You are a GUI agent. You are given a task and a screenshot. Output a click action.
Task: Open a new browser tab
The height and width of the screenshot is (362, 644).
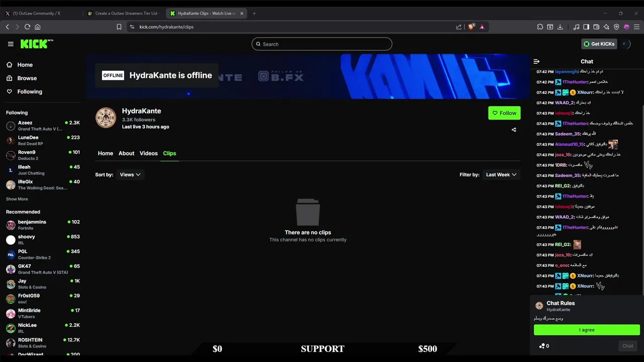pos(254,13)
